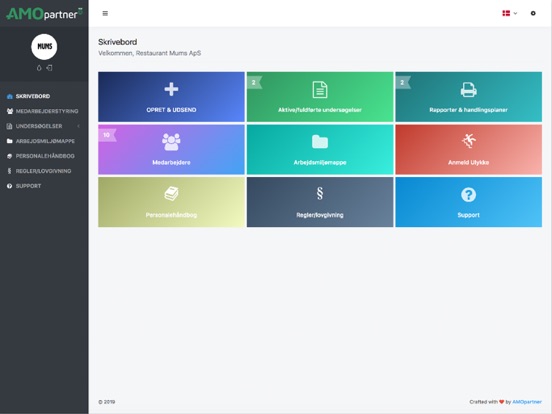
Task: Open Rapporter & handlingsplaner tile label
Action: pyautogui.click(x=469, y=110)
